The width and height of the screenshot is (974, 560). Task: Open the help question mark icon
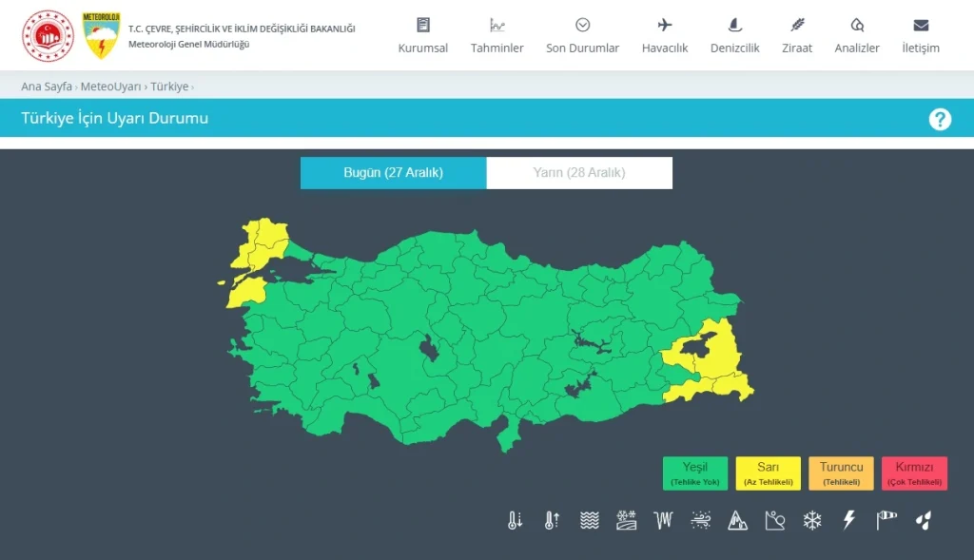[940, 119]
